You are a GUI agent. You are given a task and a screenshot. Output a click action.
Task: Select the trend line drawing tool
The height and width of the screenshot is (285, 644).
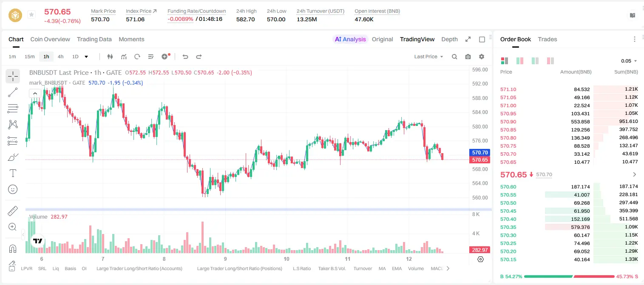[13, 92]
